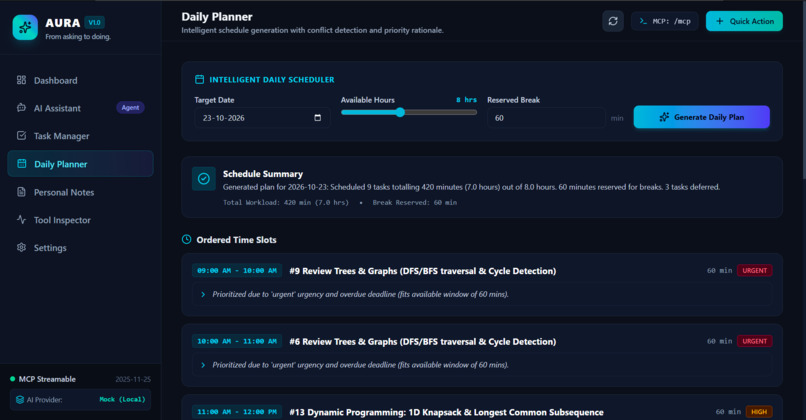806x420 pixels.
Task: Go to Task Manager
Action: coord(80,136)
